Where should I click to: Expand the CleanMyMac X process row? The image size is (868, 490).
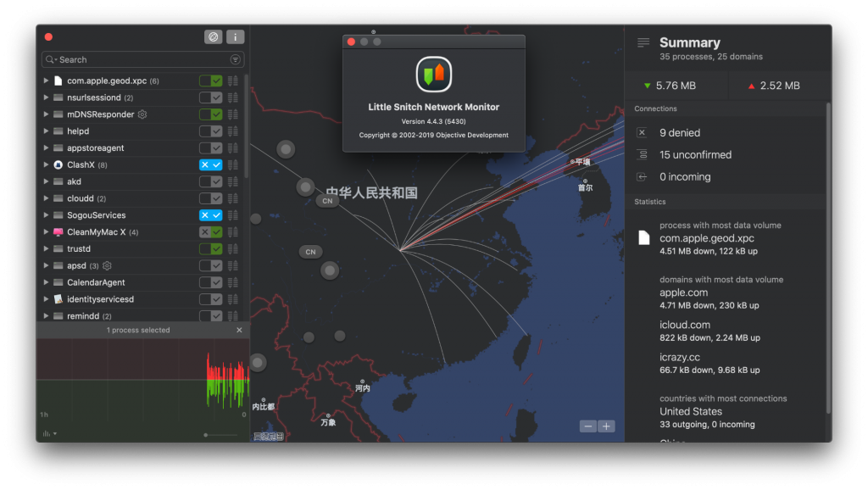pos(46,232)
